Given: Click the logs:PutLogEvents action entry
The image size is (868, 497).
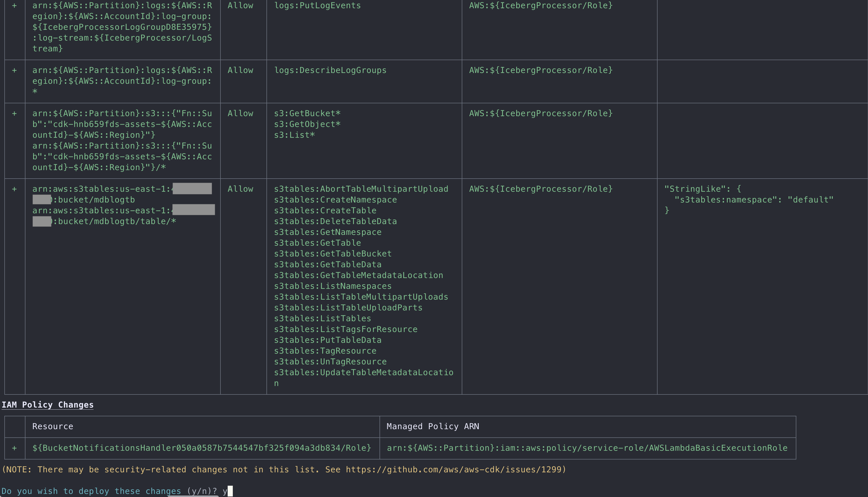Looking at the screenshot, I should [x=318, y=5].
